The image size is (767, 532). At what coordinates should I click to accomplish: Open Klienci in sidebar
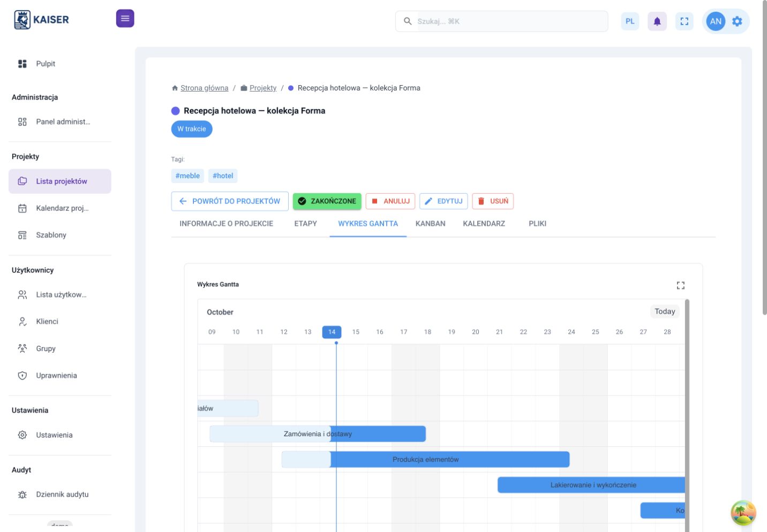pyautogui.click(x=60, y=321)
